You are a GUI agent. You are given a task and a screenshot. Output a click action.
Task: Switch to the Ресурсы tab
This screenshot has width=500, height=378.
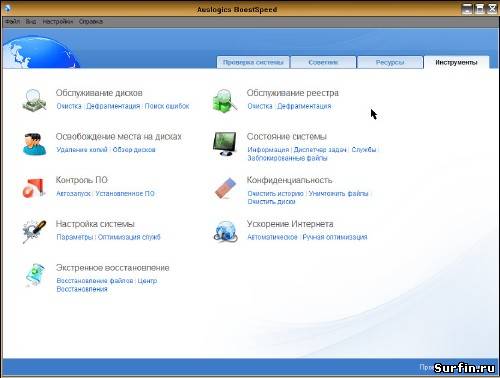[390, 62]
